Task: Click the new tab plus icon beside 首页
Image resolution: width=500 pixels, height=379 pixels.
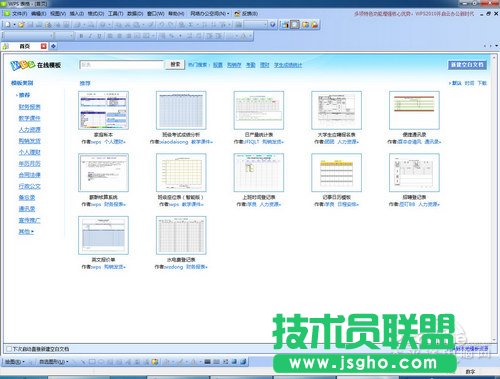Action: pos(53,46)
